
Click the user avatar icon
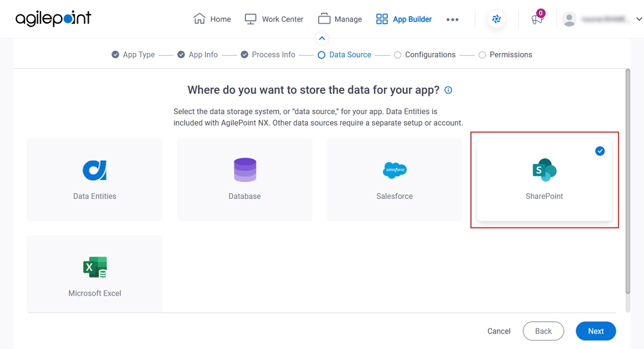(569, 19)
